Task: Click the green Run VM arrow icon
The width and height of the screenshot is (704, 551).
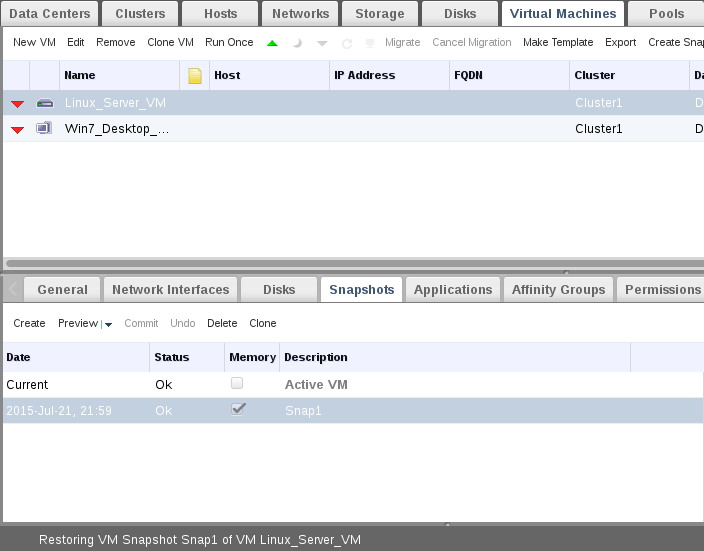Action: pyautogui.click(x=273, y=43)
